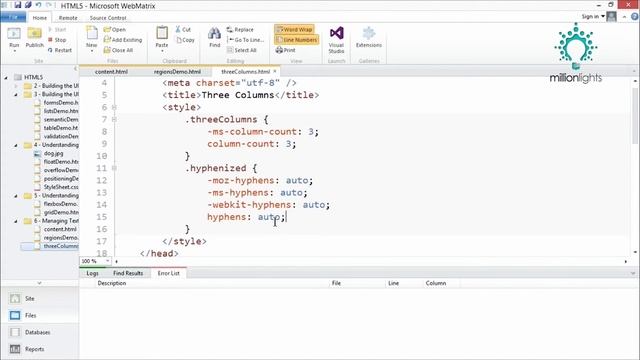The width and height of the screenshot is (640, 360).
Task: Collapse the '4 - Understanding' folder
Action: [16, 145]
